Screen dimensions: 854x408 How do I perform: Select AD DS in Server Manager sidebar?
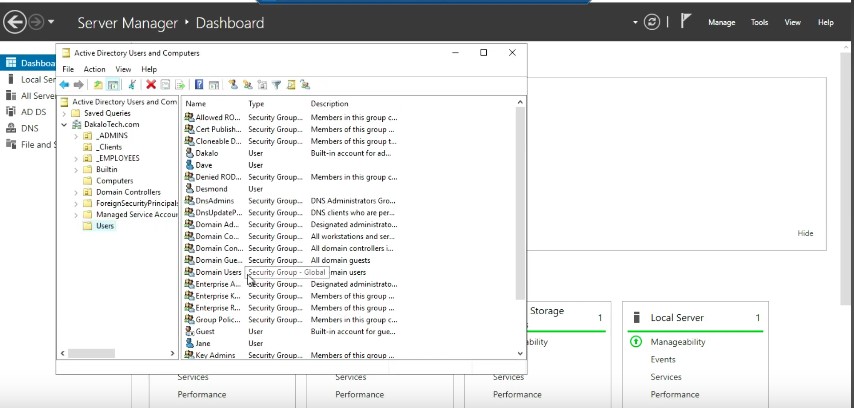34,112
